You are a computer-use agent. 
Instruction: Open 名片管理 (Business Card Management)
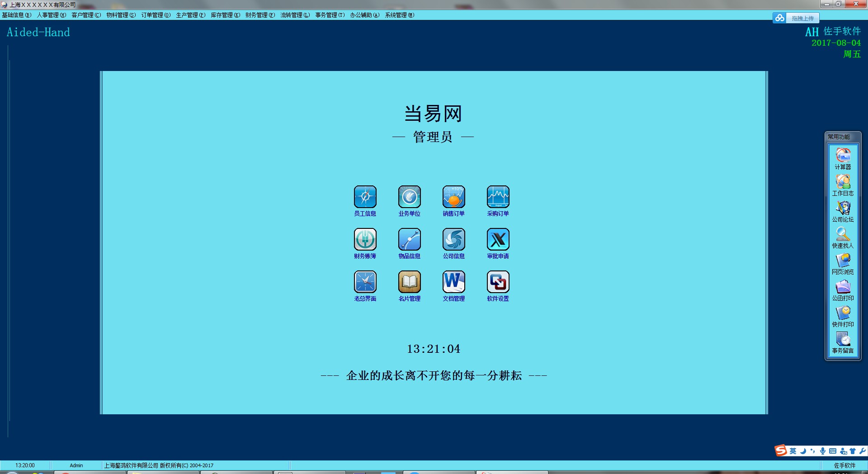tap(409, 281)
